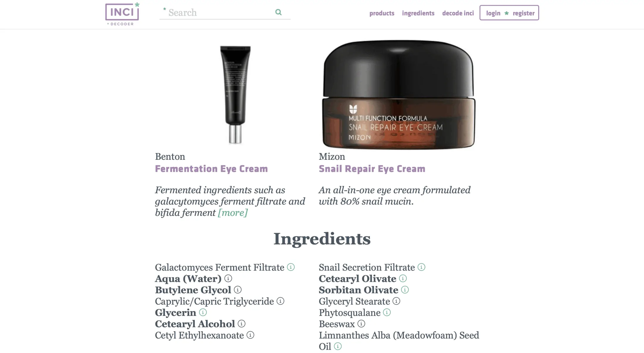
Task: Click the search magnifier icon
Action: point(278,12)
